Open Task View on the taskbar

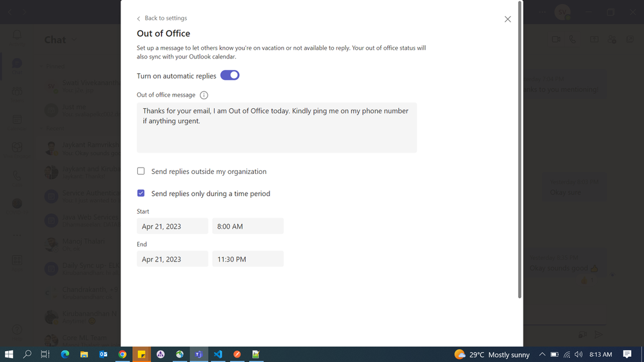pyautogui.click(x=45, y=354)
